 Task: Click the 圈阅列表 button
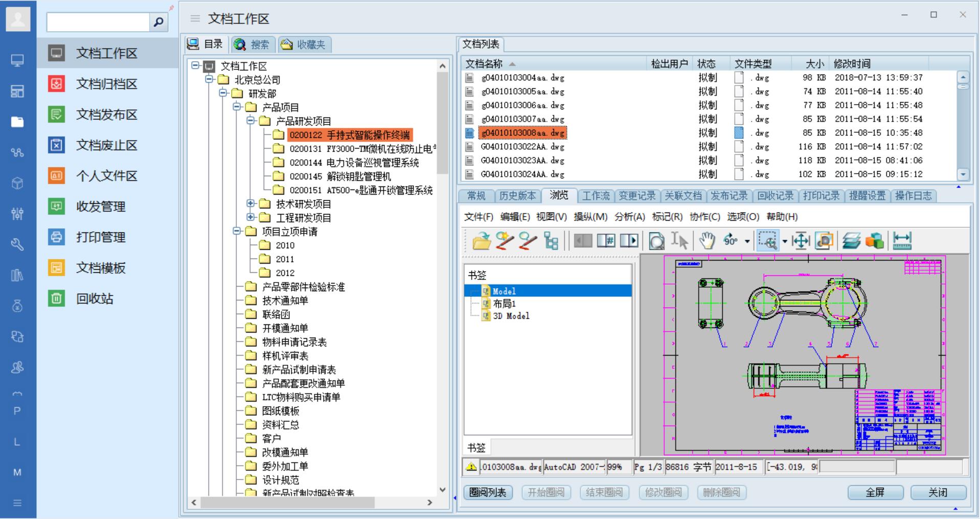click(488, 492)
